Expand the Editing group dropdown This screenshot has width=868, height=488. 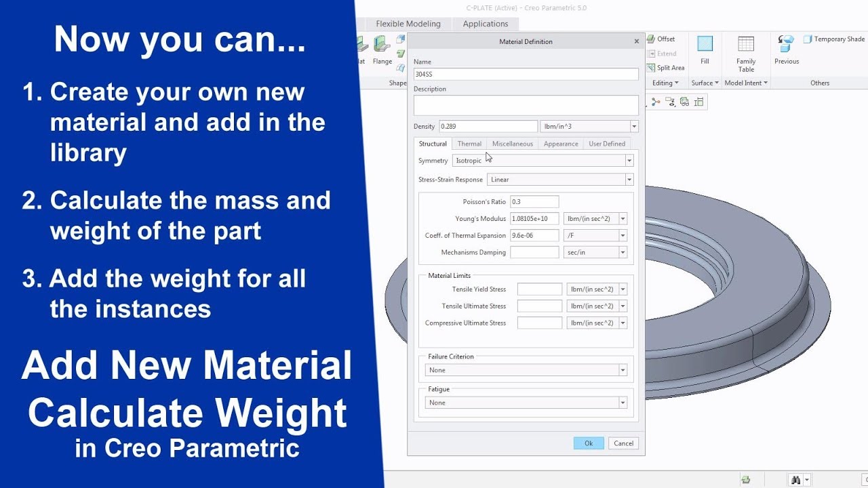665,83
